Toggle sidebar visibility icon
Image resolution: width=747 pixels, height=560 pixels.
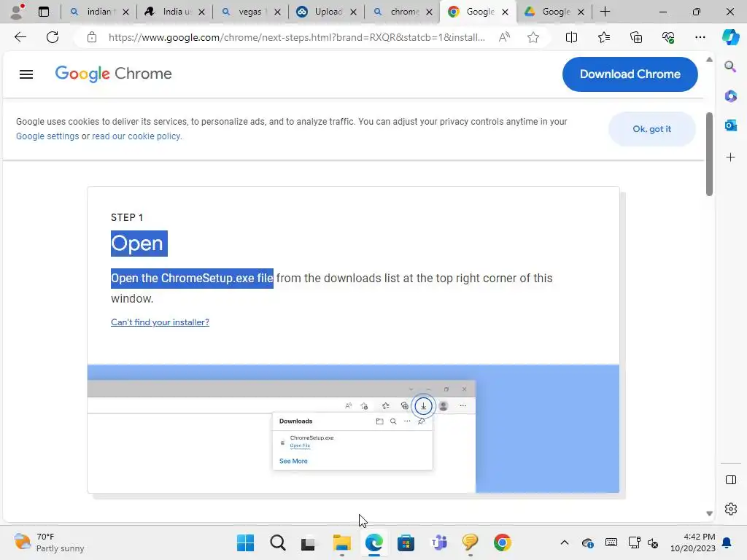coord(731,480)
